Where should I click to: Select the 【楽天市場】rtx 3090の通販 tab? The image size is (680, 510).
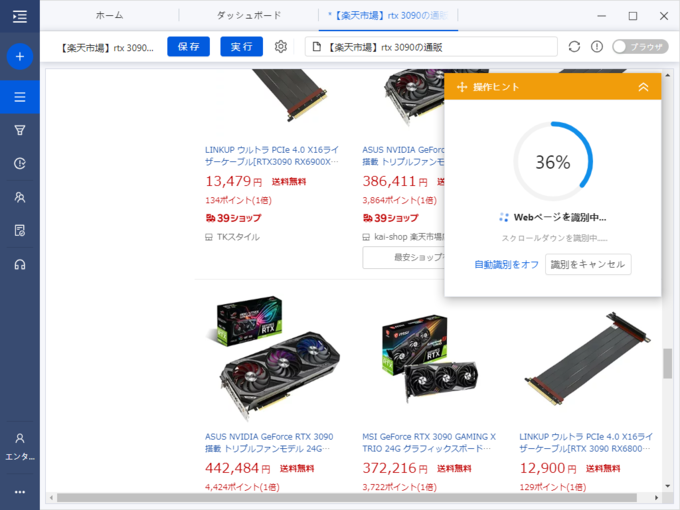coord(388,16)
